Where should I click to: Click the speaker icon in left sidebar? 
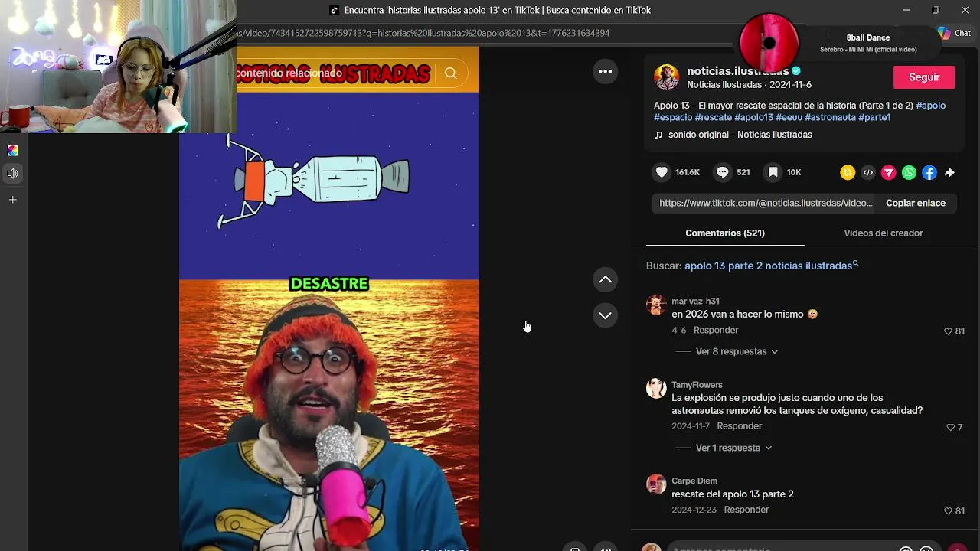click(13, 174)
